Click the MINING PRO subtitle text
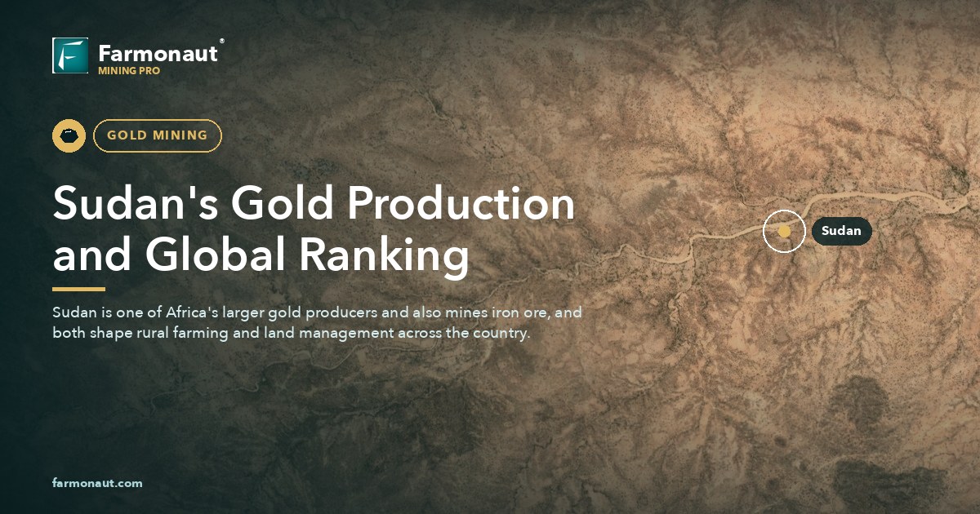Viewport: 980px width, 514px height. pos(129,71)
